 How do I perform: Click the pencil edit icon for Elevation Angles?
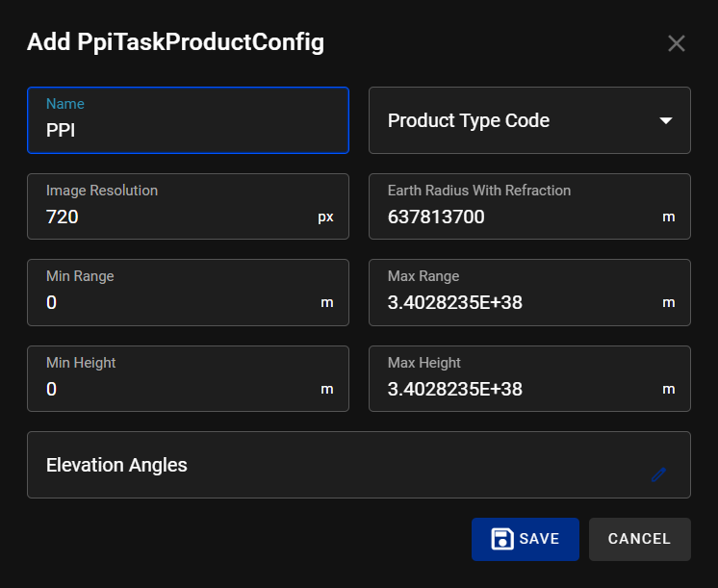tap(658, 473)
